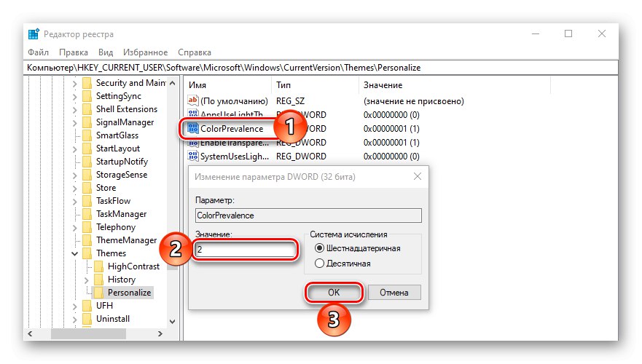Select the SystemUsesLigh... DWORD icon
Image resolution: width=642 pixels, height=364 pixels.
[193, 157]
